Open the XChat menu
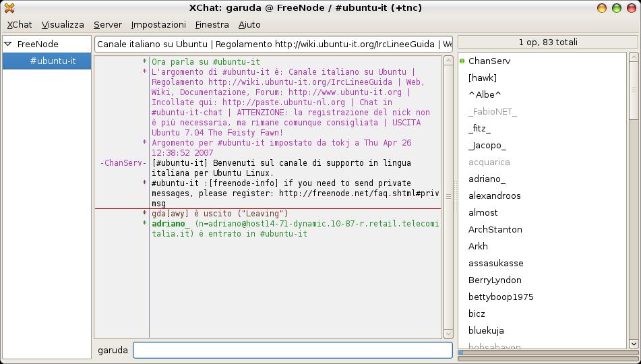 pos(20,24)
